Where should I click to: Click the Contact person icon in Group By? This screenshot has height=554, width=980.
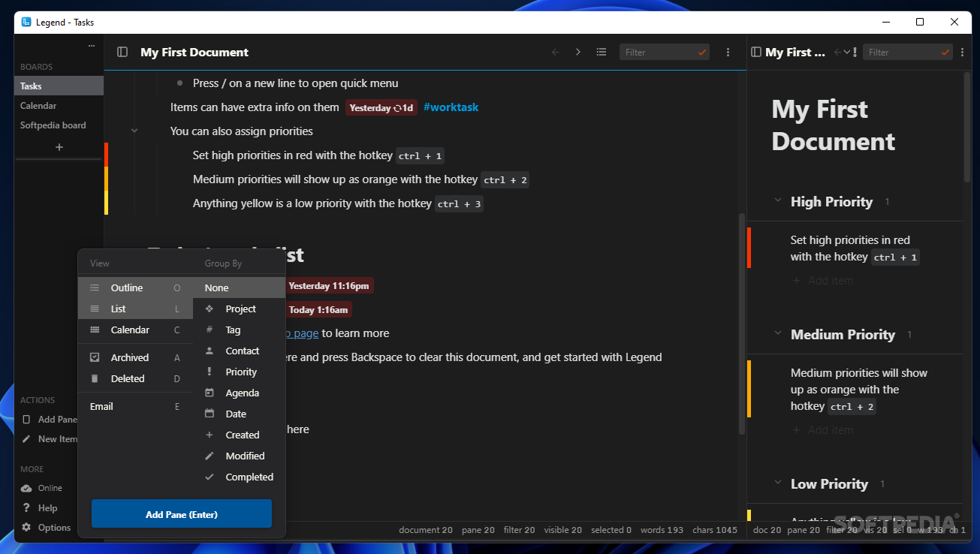pos(210,351)
